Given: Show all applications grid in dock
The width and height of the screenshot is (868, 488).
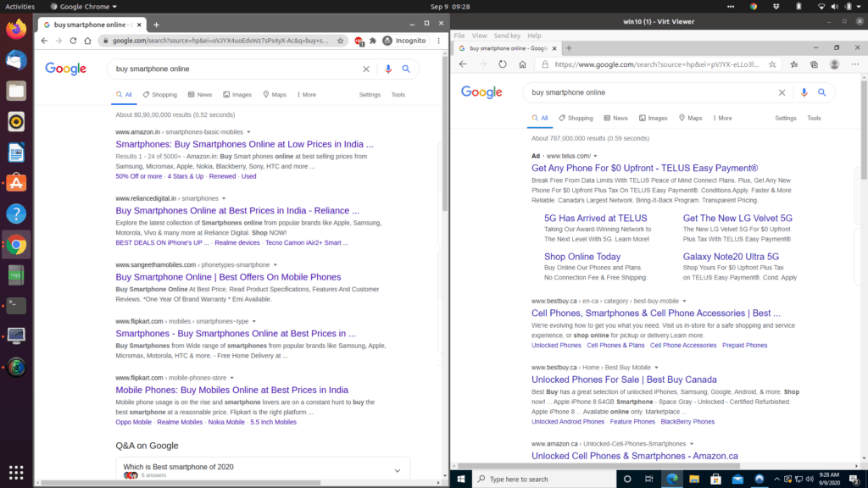Looking at the screenshot, I should (16, 473).
